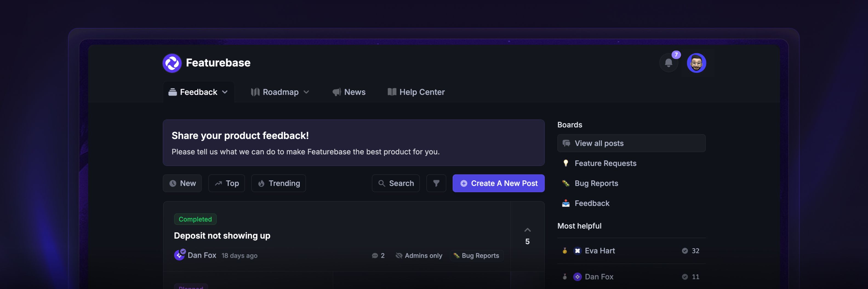Click the comments bubble icon on post
The width and height of the screenshot is (868, 289).
coord(375,256)
